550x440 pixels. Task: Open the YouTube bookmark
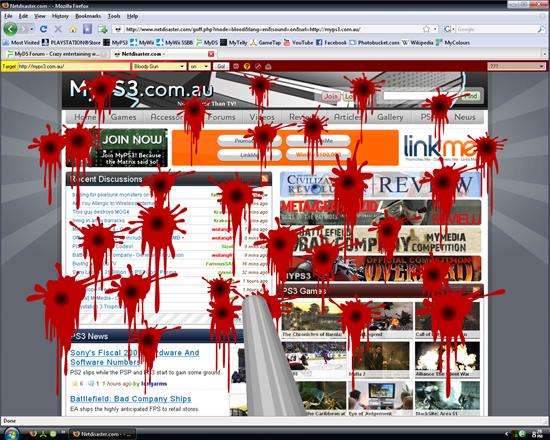pos(298,42)
